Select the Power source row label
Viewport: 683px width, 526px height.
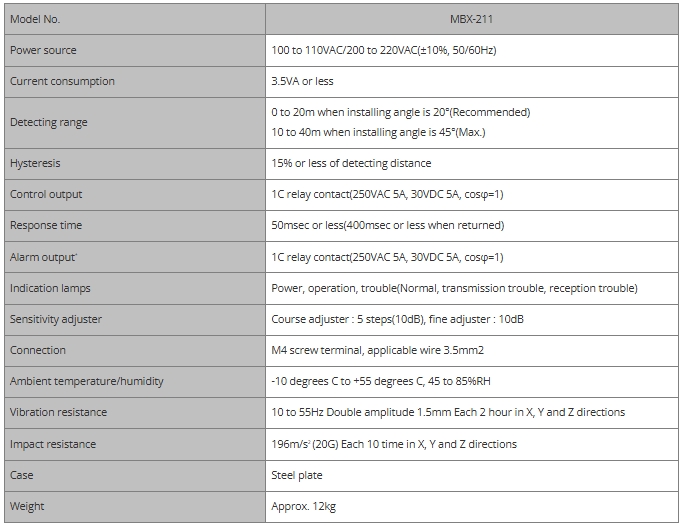pyautogui.click(x=43, y=50)
